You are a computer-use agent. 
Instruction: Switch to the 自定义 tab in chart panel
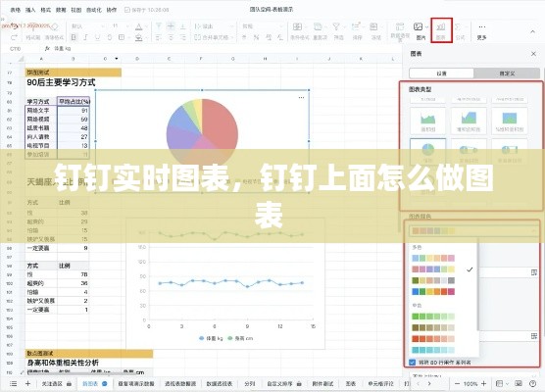point(507,73)
